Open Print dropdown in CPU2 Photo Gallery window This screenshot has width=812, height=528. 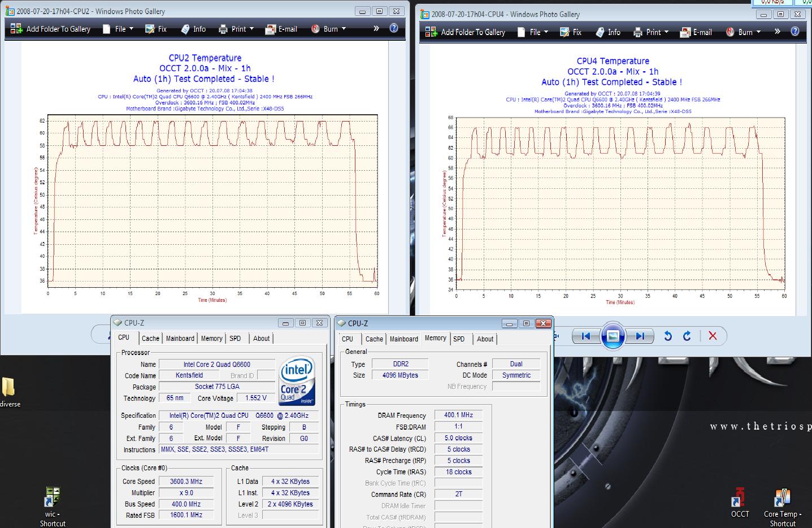click(x=236, y=29)
